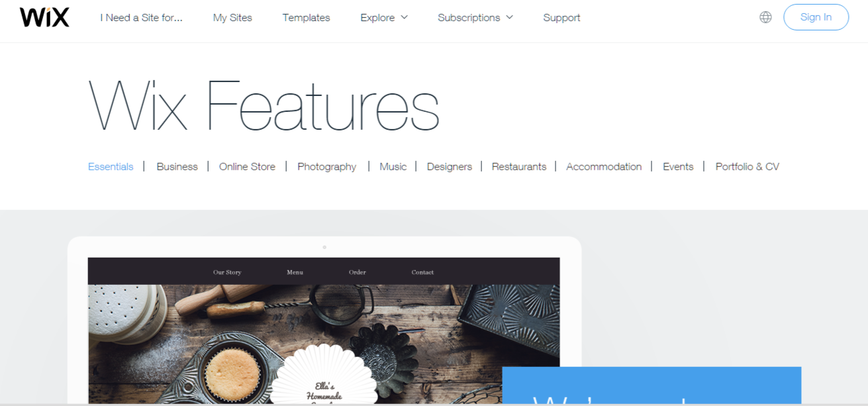868x406 pixels.
Task: Open the language globe icon
Action: pyautogui.click(x=765, y=17)
